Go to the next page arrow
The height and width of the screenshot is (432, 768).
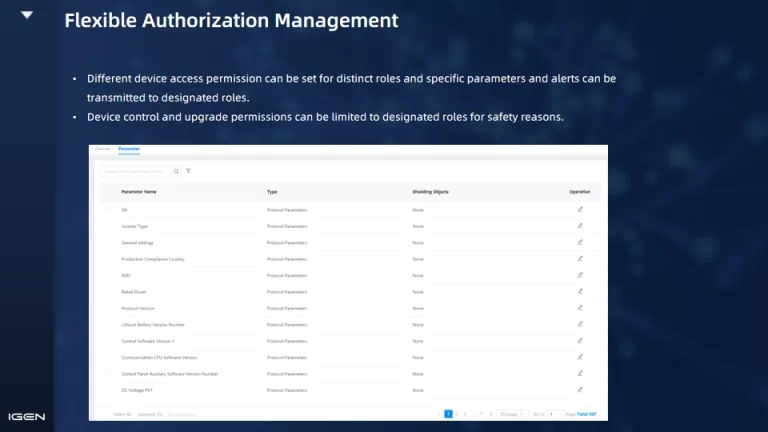tap(491, 413)
